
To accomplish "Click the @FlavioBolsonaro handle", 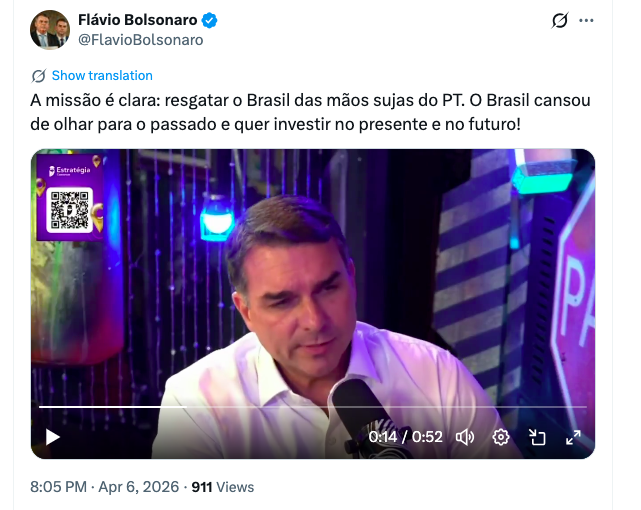I will (x=141, y=40).
